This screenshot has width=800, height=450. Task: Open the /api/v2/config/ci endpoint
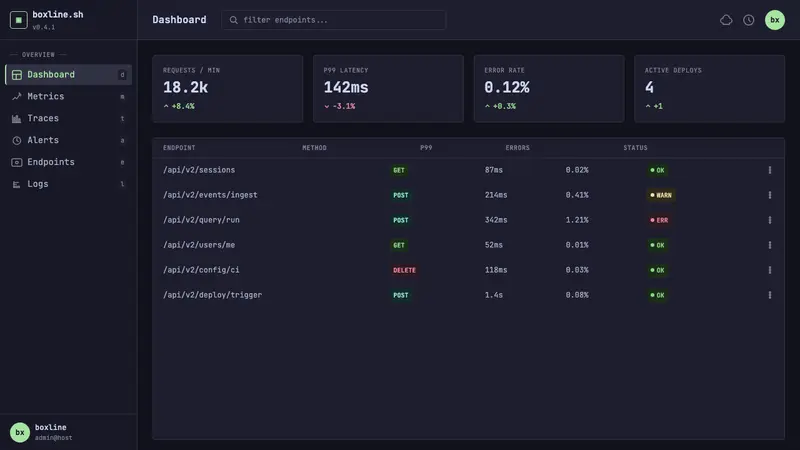point(201,270)
